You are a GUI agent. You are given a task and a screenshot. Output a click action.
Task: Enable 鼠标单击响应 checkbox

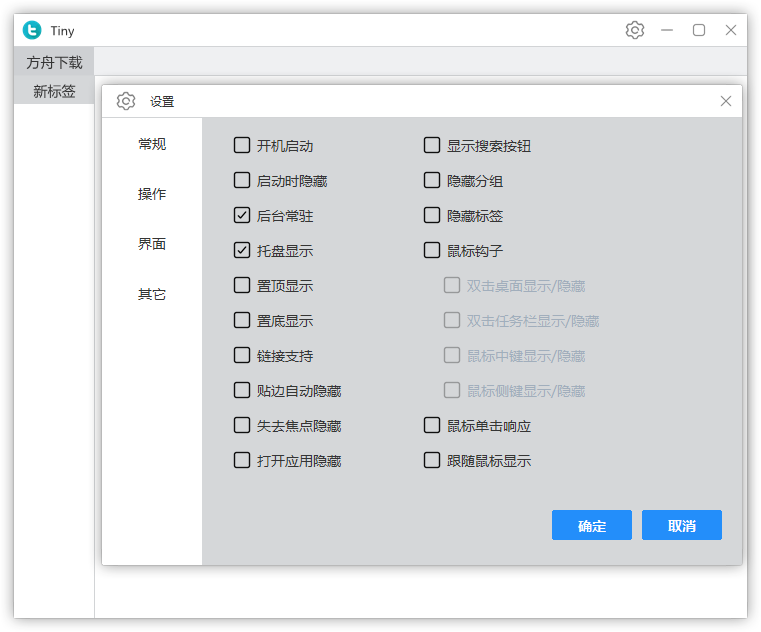tap(432, 425)
